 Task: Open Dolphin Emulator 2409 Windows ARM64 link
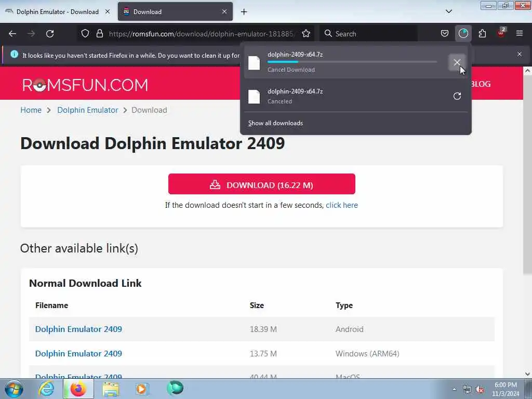78,353
